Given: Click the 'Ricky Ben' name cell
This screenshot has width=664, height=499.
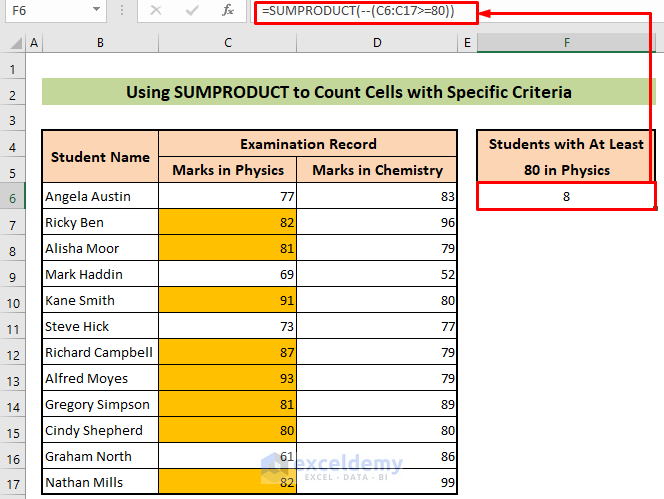Looking at the screenshot, I should pos(100,222).
